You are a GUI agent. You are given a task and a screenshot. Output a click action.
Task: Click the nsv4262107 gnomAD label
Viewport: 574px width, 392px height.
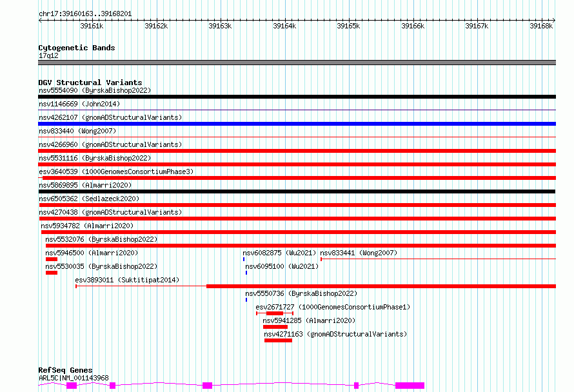click(x=110, y=117)
